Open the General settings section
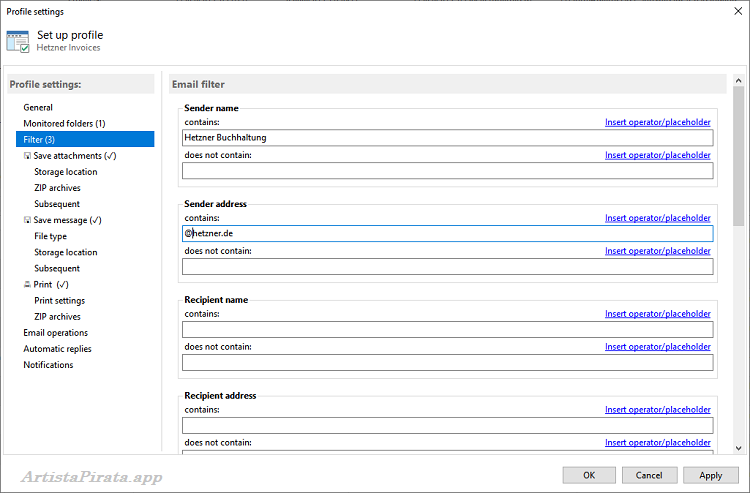Viewport: 750px width, 493px height. [x=38, y=107]
